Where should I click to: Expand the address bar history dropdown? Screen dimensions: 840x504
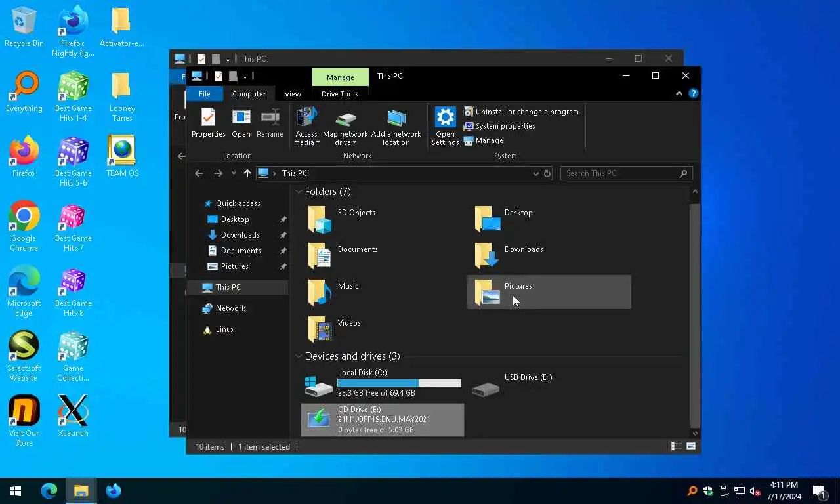[x=536, y=173]
